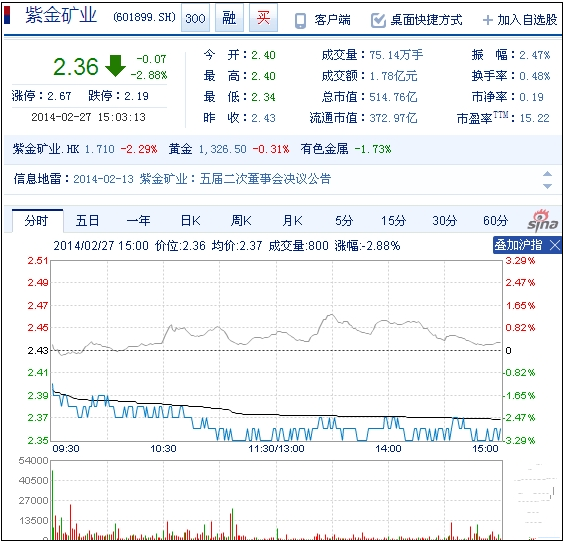Open the 桌面快捷方式 link
This screenshot has height=541, width=563.
click(426, 20)
